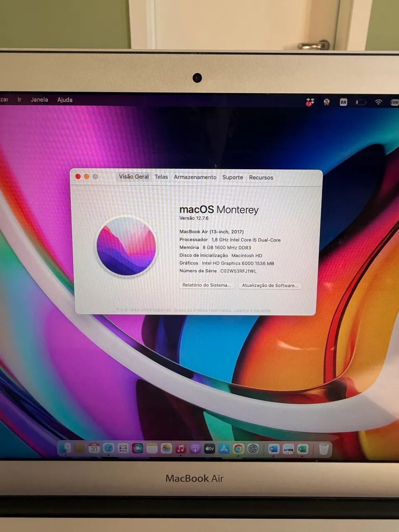Open Google Chrome from the Dock
This screenshot has height=532, width=399.
(x=238, y=449)
